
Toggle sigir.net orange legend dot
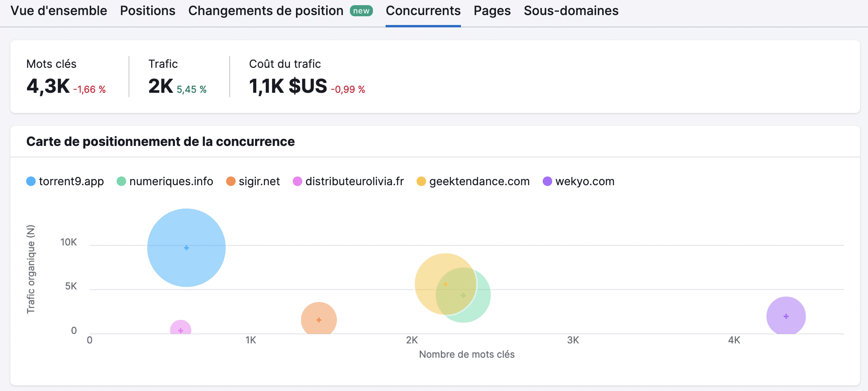[x=231, y=181]
